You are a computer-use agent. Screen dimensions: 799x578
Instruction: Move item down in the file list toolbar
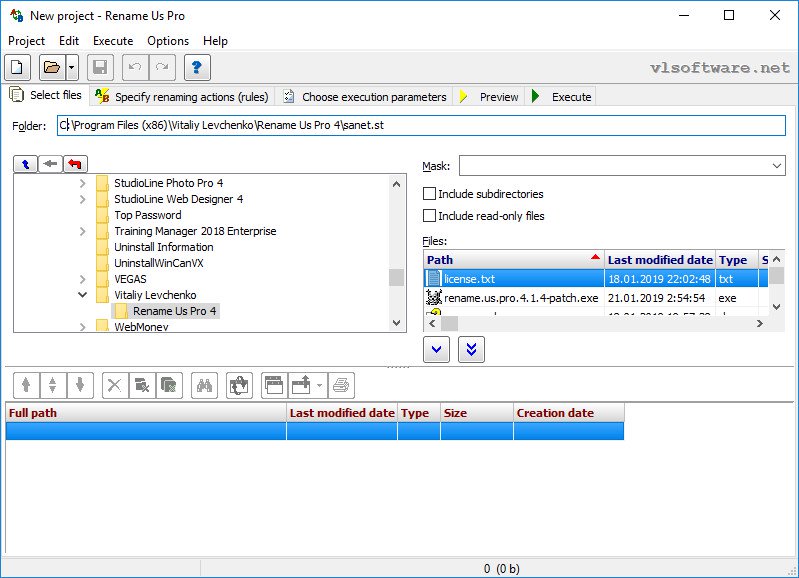click(x=80, y=385)
